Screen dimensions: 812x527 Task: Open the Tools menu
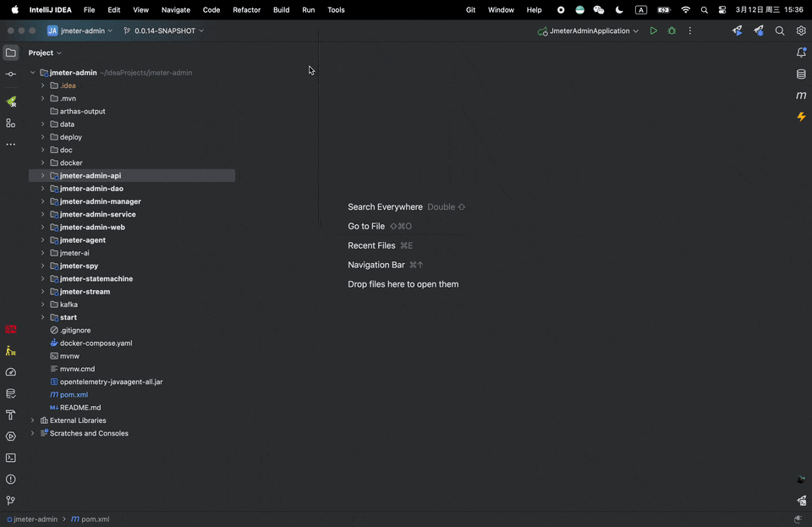coord(336,10)
